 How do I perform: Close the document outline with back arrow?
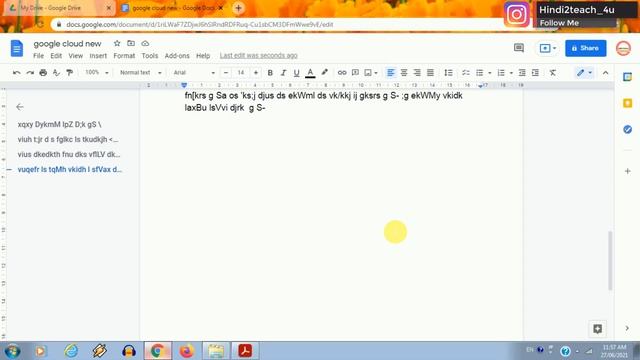(20, 107)
